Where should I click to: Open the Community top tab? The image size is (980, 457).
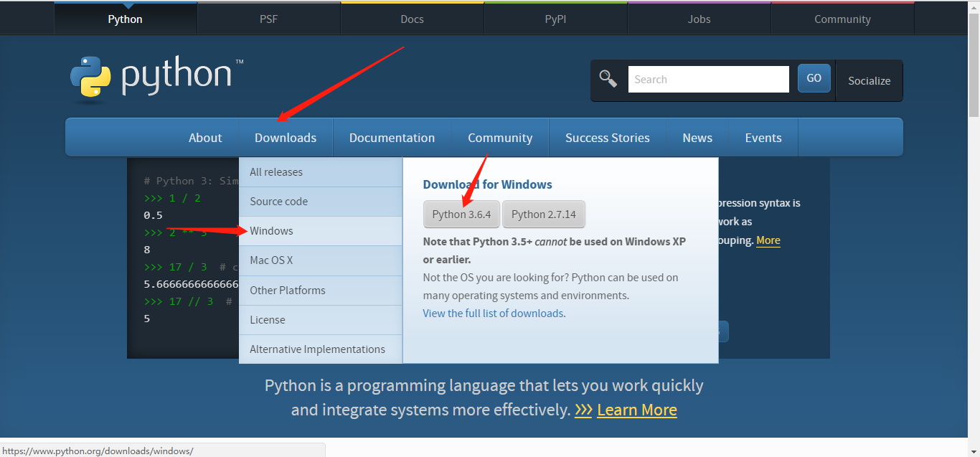(x=843, y=19)
